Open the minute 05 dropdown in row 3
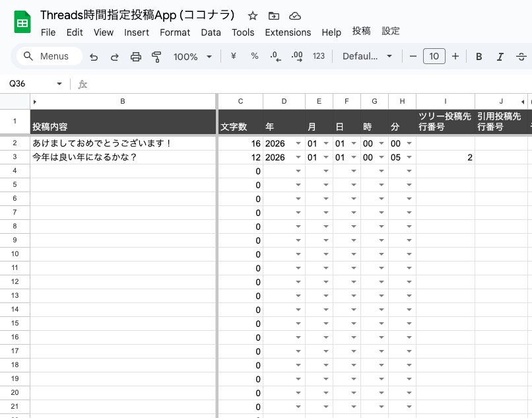Screen dimensions: 532x418 coord(409,157)
